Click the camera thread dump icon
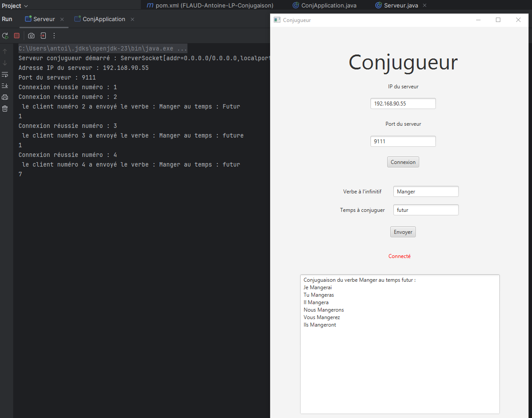Image resolution: width=532 pixels, height=418 pixels. [x=31, y=36]
